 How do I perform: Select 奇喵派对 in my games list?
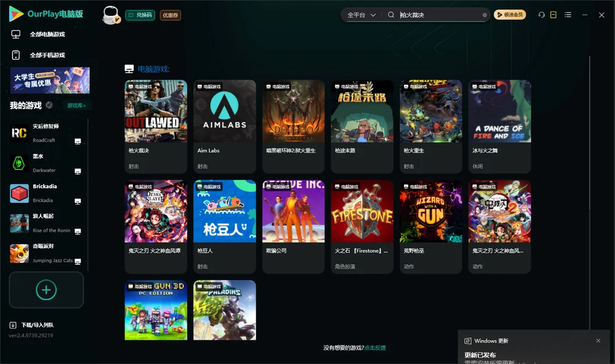[46, 254]
